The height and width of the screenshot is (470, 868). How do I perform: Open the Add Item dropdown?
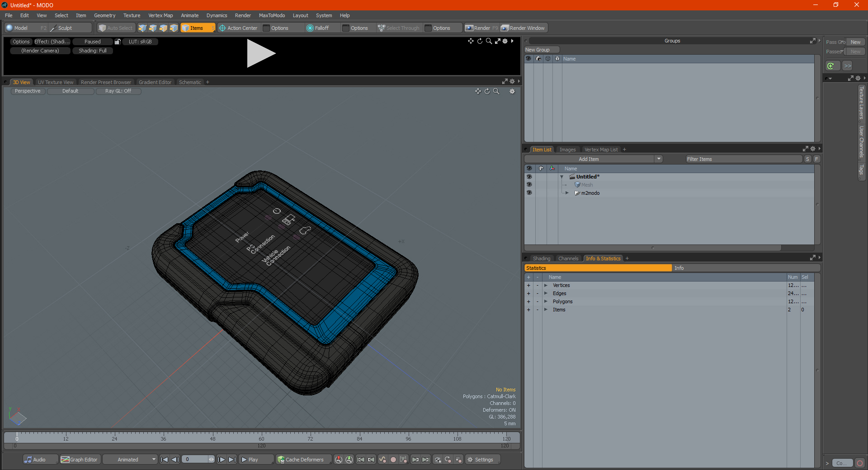click(x=593, y=159)
